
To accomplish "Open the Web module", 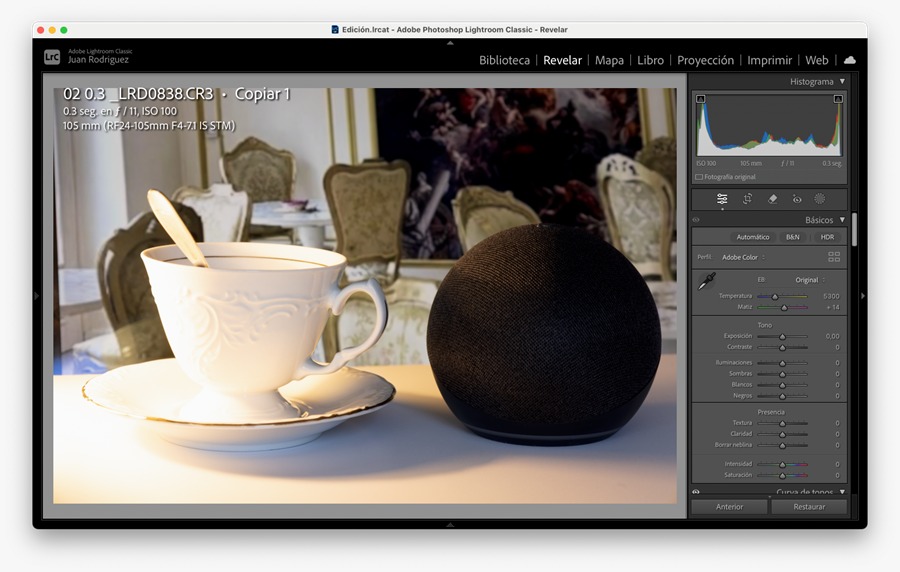I will (816, 60).
